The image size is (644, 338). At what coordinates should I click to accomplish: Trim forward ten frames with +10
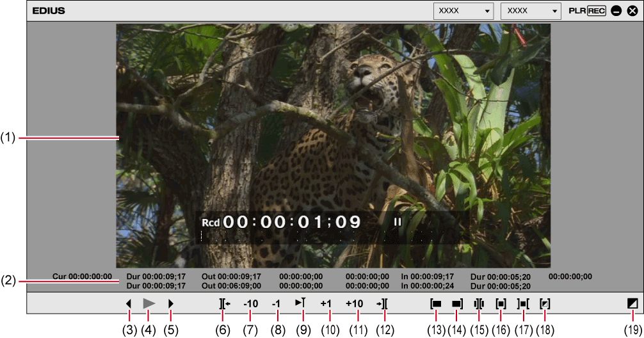coord(355,303)
